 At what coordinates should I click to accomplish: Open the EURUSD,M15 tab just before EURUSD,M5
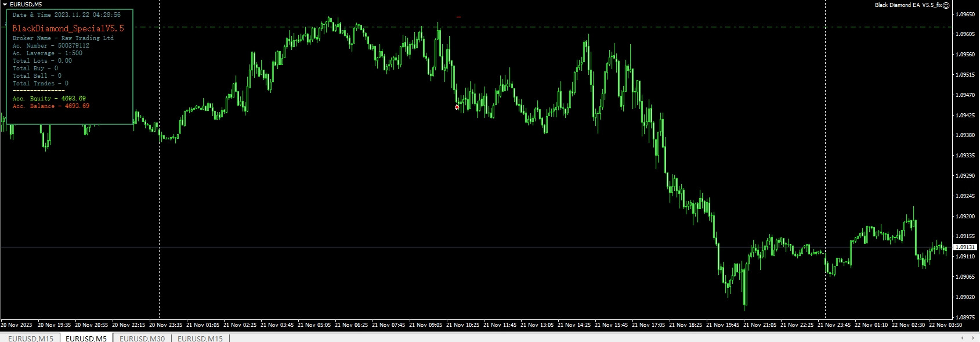[30, 338]
